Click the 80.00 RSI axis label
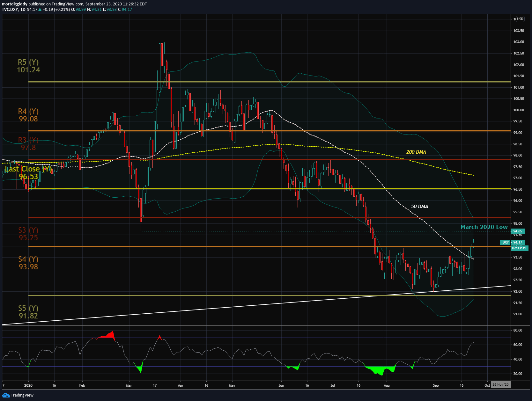Viewport: 532px width, 401px height. click(518, 330)
